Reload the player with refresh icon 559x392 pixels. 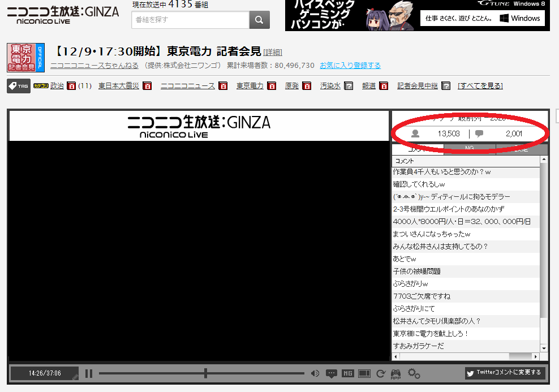point(381,373)
